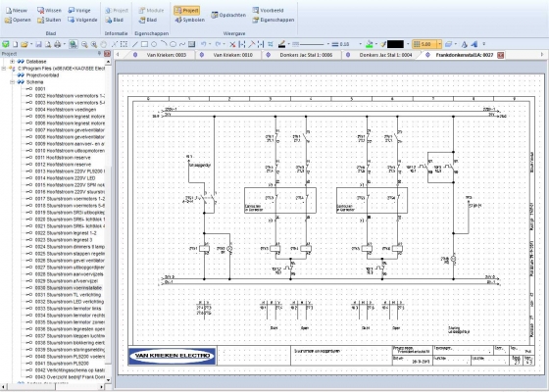Click the Nieuw sheet button
This screenshot has height=392, width=549.
(17, 11)
